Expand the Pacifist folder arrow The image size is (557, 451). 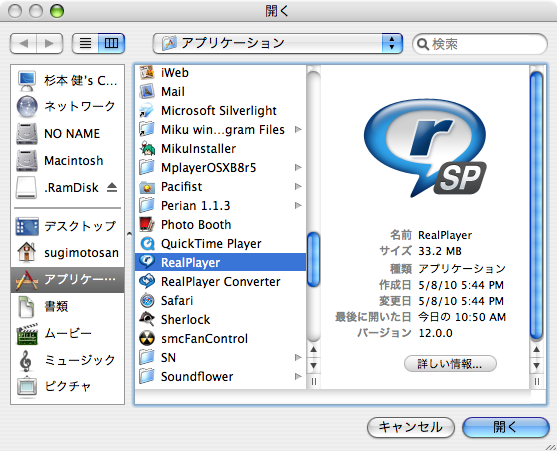(298, 186)
